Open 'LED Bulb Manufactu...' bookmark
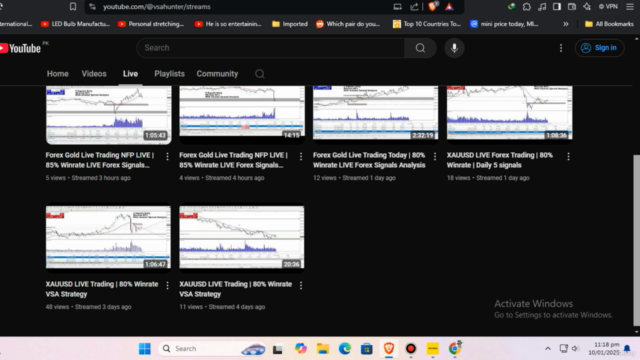 click(76, 24)
